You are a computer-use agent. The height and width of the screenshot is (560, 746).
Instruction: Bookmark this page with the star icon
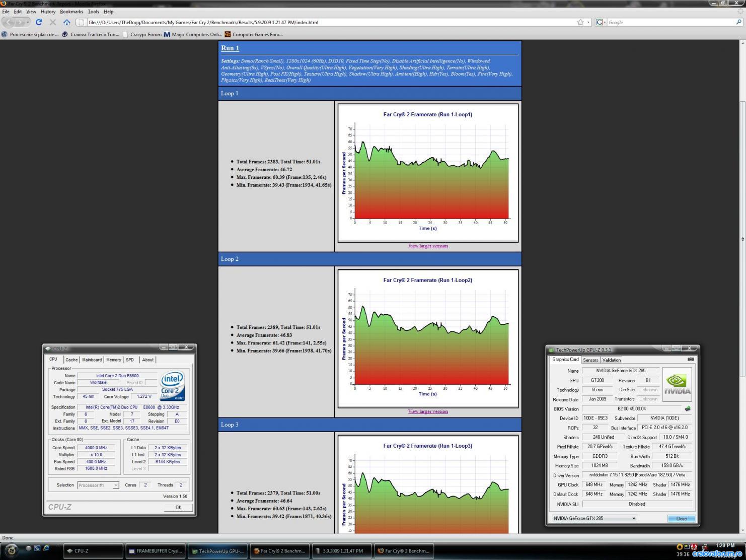580,22
